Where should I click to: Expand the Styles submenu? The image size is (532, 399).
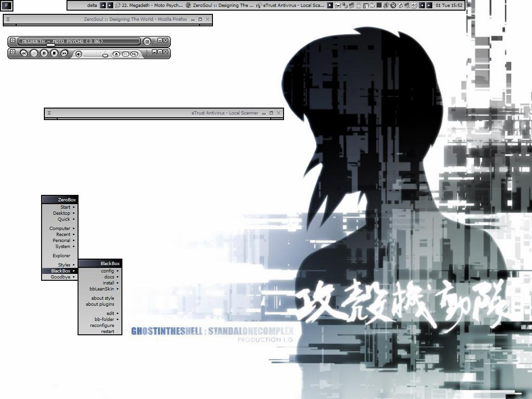(60, 265)
